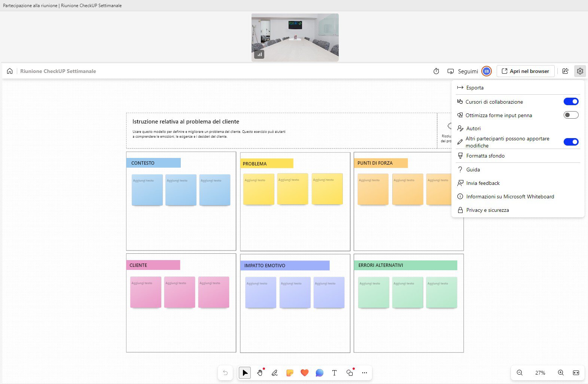This screenshot has height=384, width=588.
Task: Select the PROBLEMA section label
Action: [x=266, y=164]
